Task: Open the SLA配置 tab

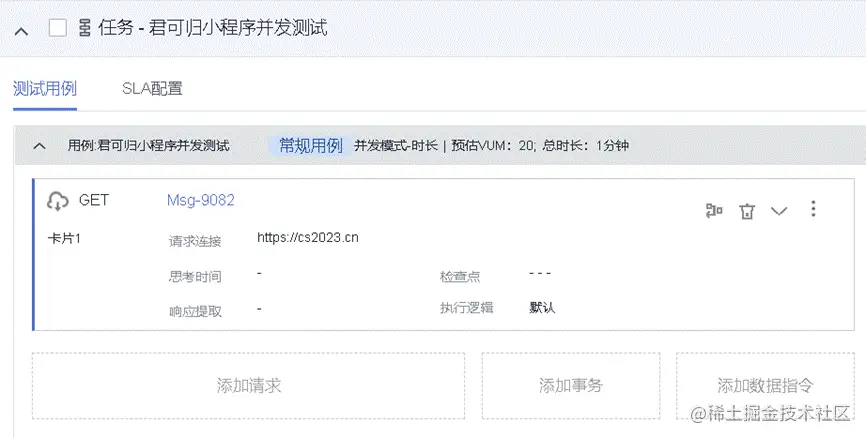Action: pos(152,88)
